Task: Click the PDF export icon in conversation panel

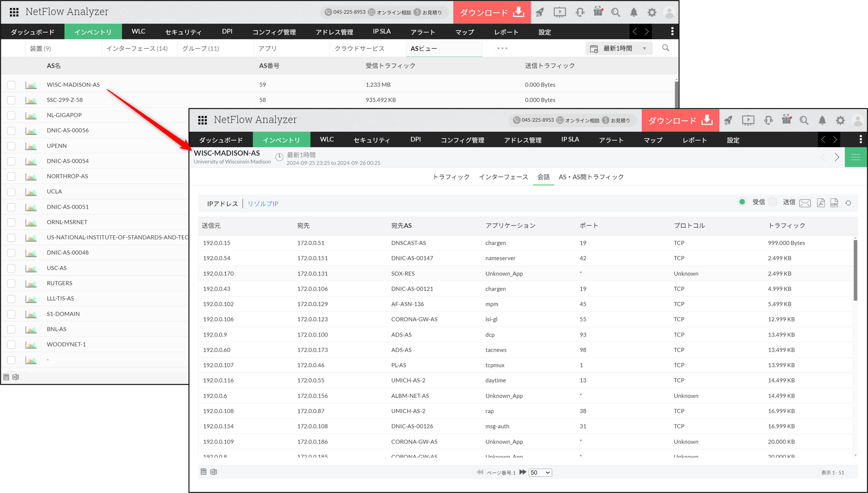Action: tap(821, 203)
